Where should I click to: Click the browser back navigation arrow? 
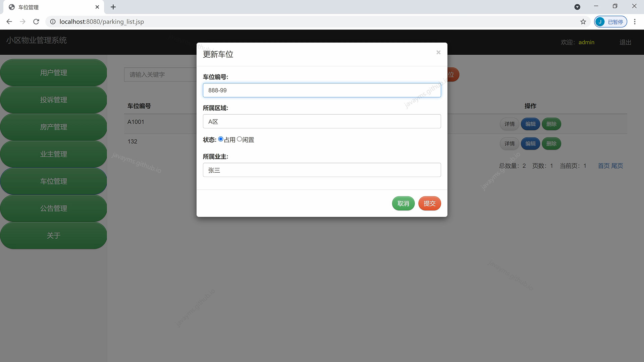[x=9, y=21]
